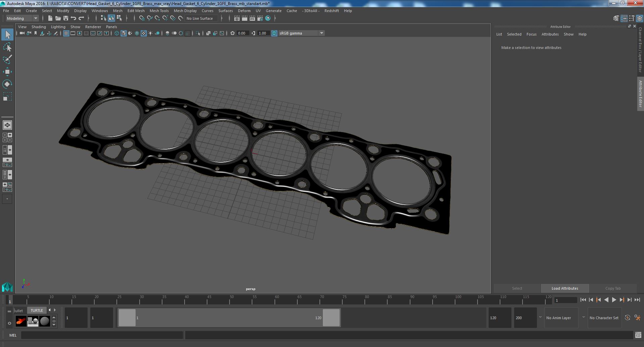Activate the Rotate tool
644x347 pixels.
[7, 84]
